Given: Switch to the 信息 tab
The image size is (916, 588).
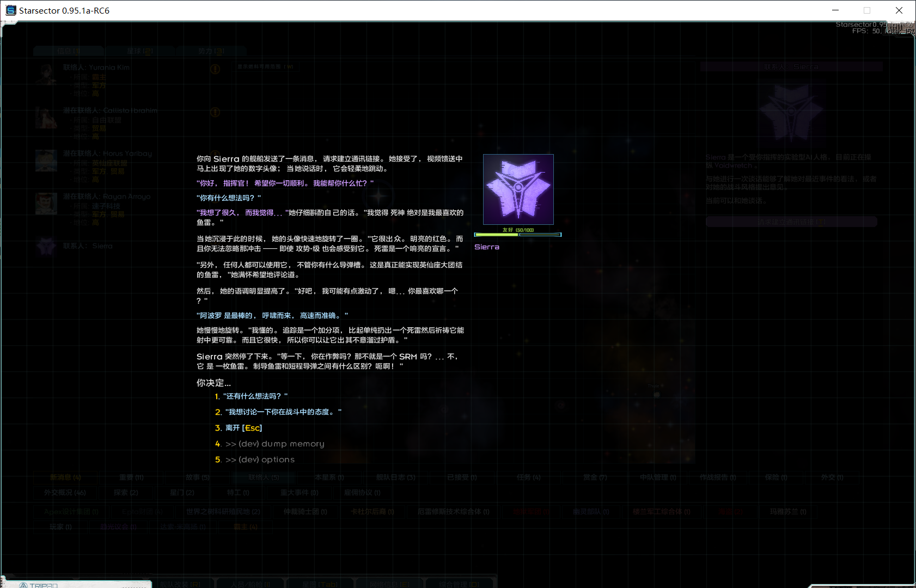Looking at the screenshot, I should (69, 51).
